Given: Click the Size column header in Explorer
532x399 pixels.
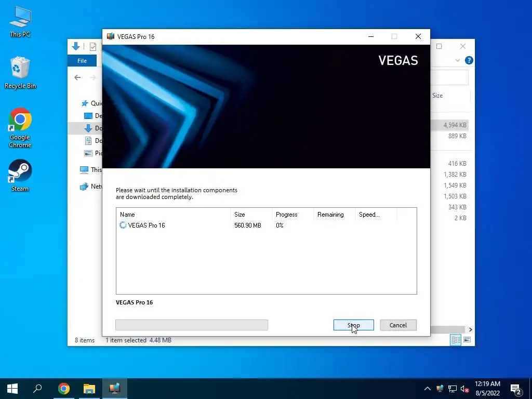Looking at the screenshot, I should click(x=437, y=96).
